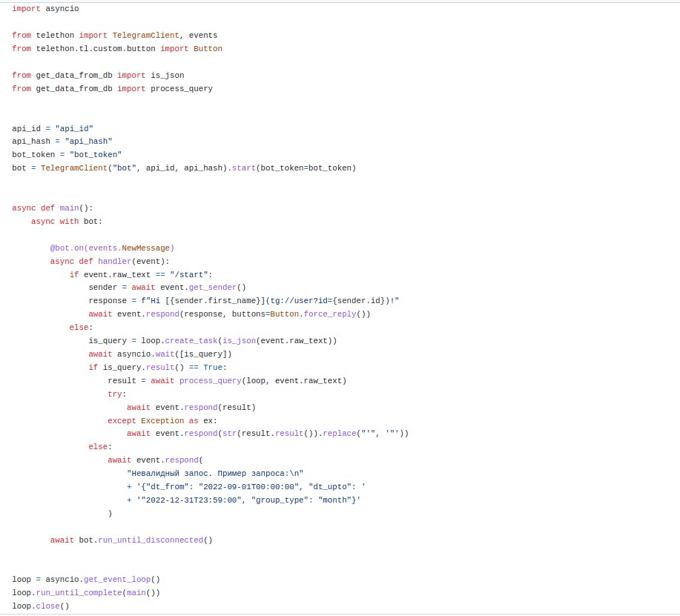
Task: Click the Russian string 'Невалидный запос' line
Action: [215, 474]
